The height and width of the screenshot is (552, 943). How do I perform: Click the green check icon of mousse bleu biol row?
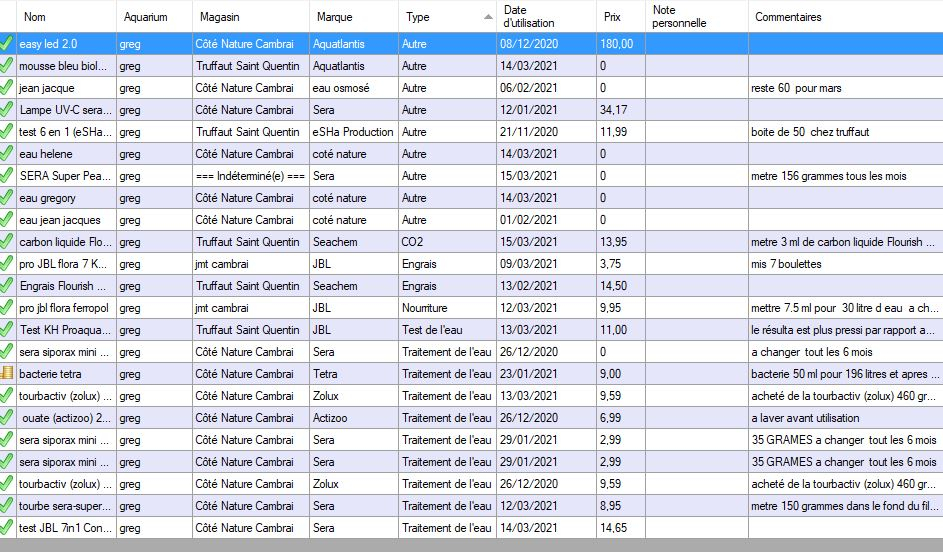pos(7,65)
